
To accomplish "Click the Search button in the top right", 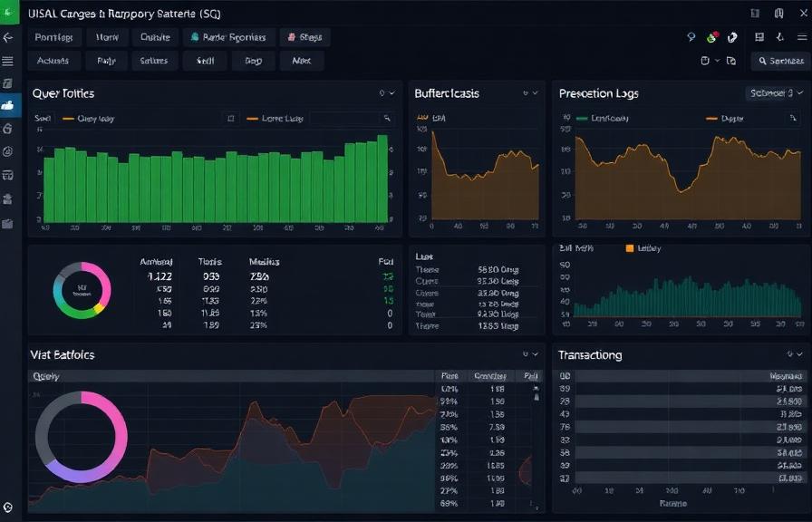I will [778, 62].
